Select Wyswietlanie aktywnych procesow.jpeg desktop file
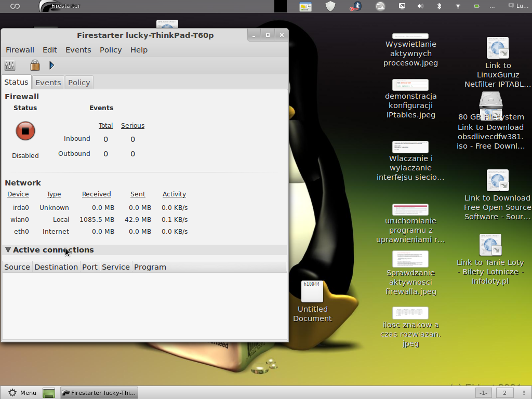 pyautogui.click(x=410, y=50)
